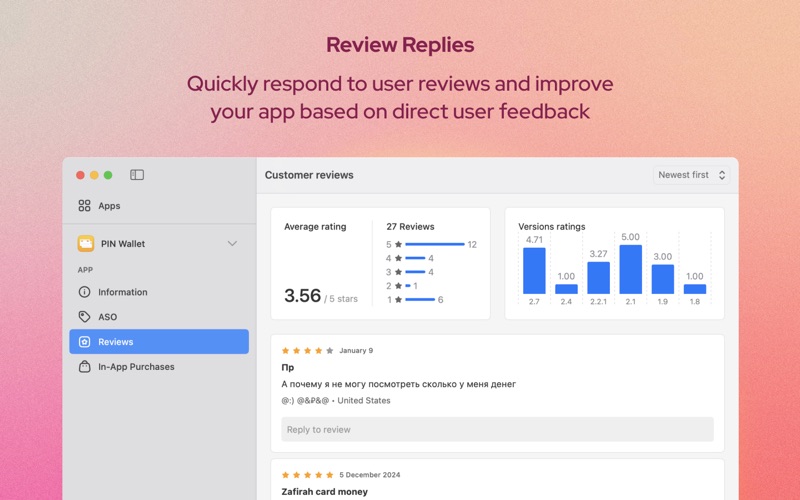Screen dimensions: 800x500
Task: Click the 5 December 2024 review stars
Action: tap(308, 475)
